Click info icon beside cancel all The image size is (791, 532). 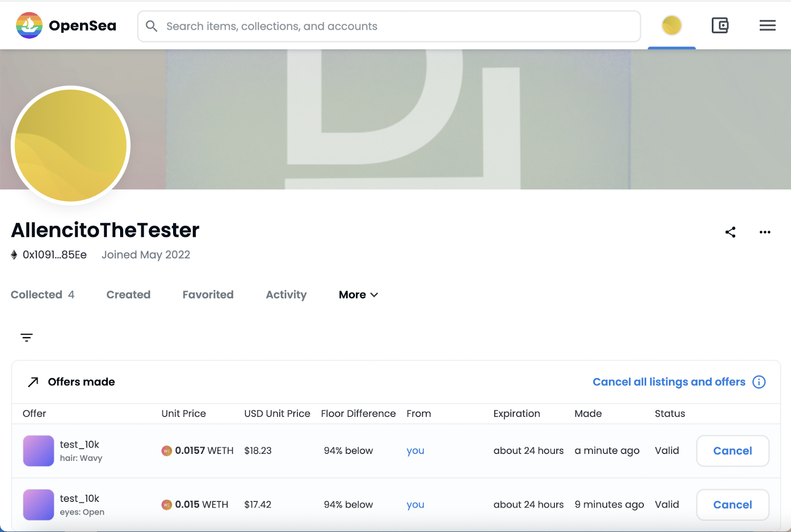[x=759, y=382]
